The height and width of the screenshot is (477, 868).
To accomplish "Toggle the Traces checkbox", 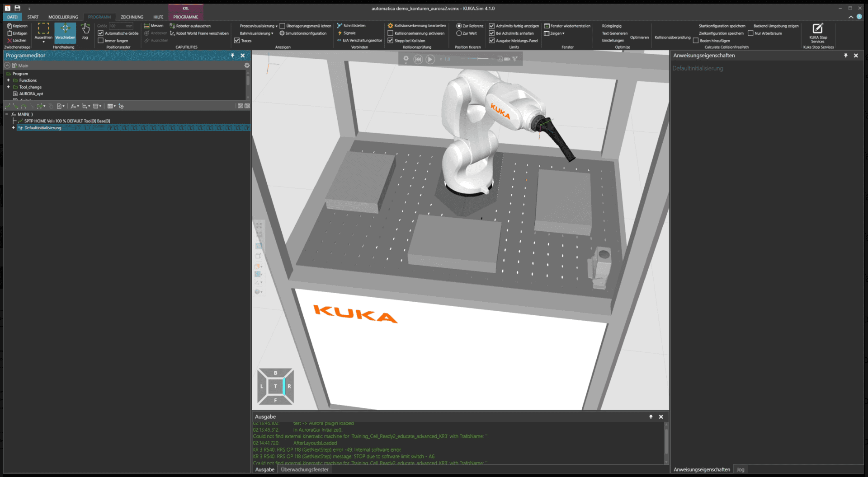I will 237,40.
